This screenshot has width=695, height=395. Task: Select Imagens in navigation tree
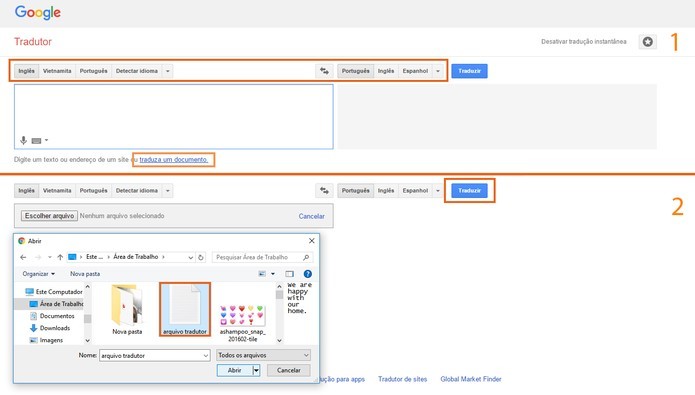point(47,340)
